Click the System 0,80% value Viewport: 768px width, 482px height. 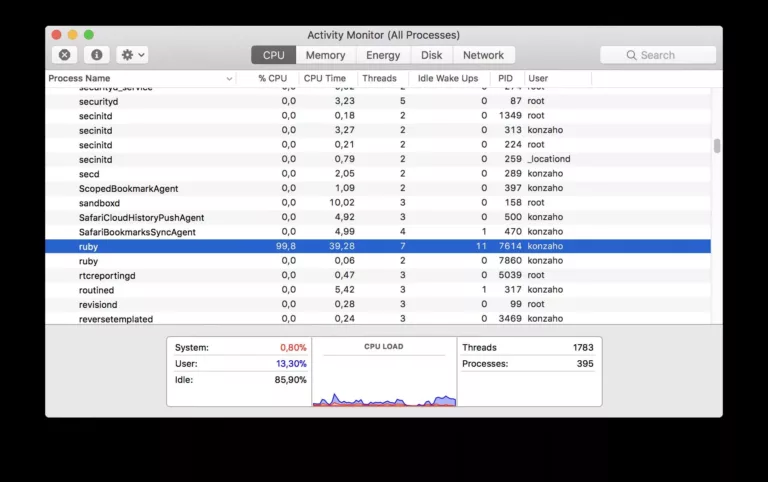(293, 348)
